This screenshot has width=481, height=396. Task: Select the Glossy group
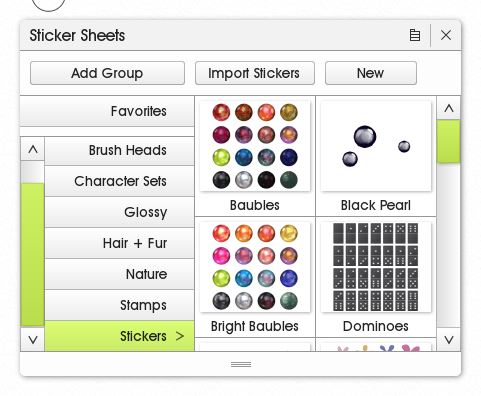tap(119, 212)
